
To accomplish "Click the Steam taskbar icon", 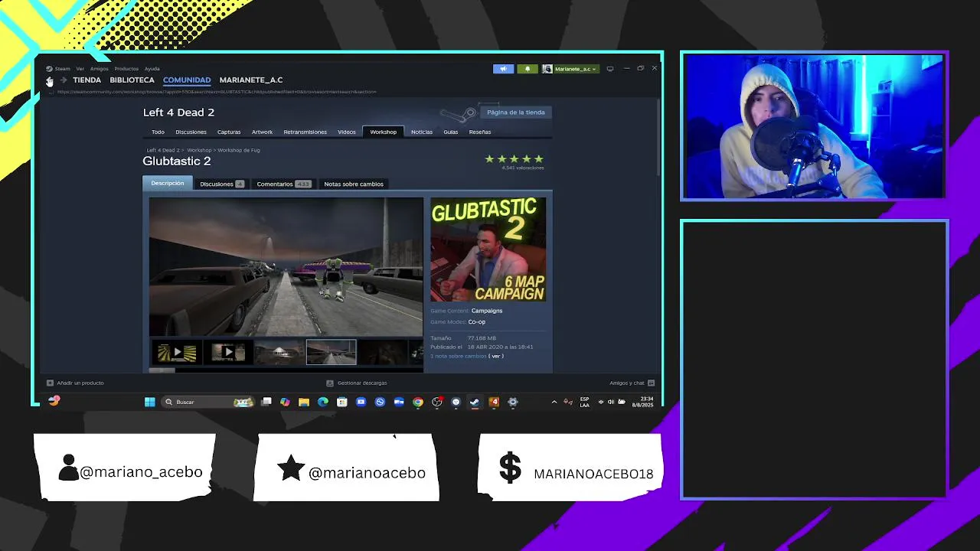I will 475,402.
